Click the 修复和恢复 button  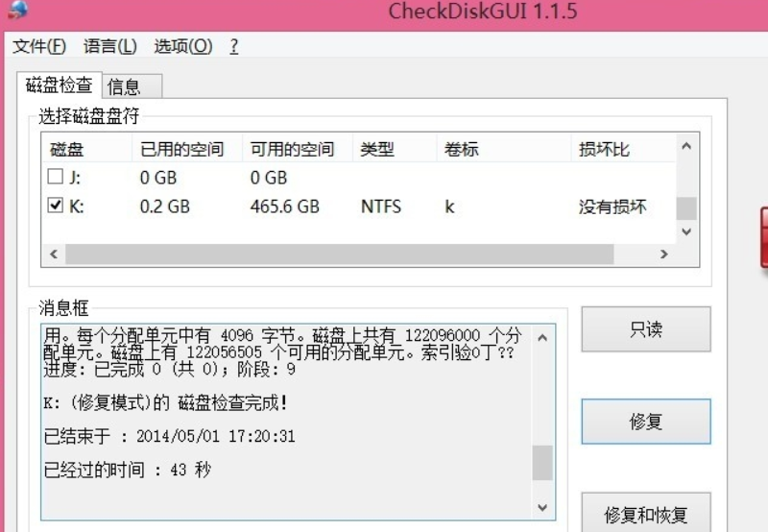[x=646, y=514]
